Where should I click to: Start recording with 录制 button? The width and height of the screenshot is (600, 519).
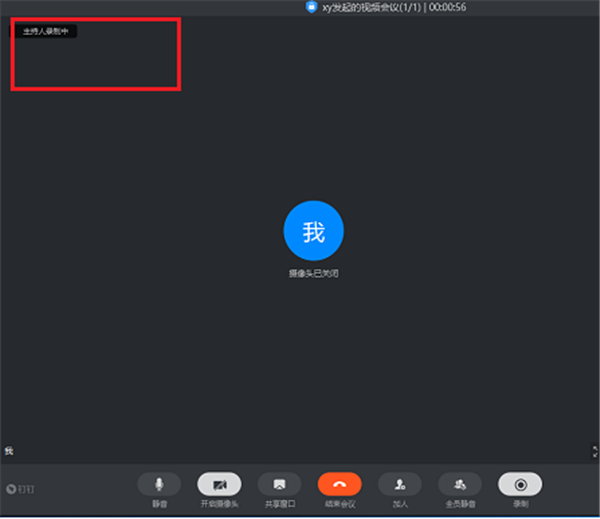[520, 484]
